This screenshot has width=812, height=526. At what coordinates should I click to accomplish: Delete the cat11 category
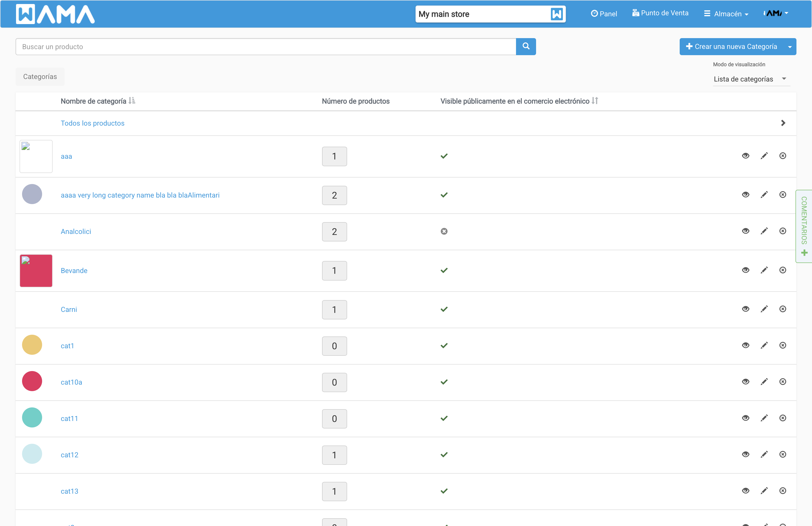(783, 418)
